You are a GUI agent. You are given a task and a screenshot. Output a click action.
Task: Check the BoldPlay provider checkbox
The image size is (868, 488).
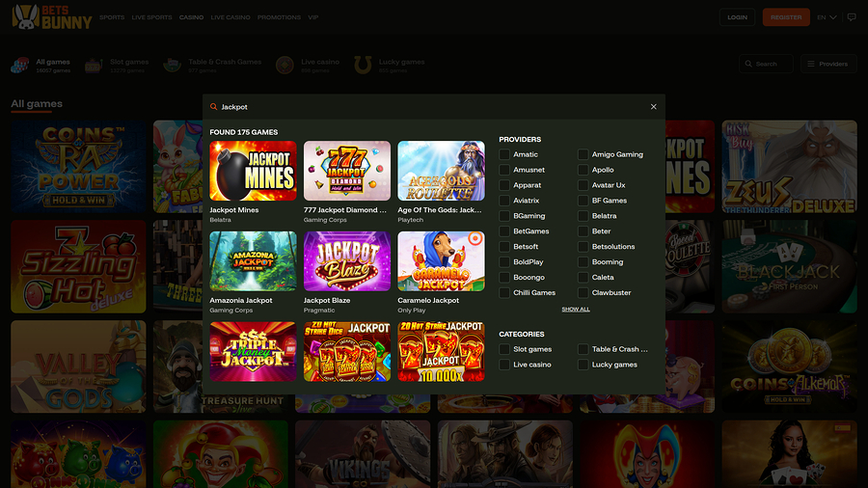[504, 261]
